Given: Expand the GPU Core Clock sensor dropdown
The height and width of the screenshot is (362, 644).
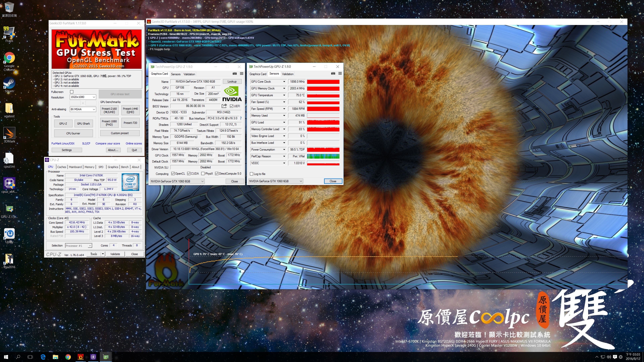Looking at the screenshot, I should click(x=284, y=82).
